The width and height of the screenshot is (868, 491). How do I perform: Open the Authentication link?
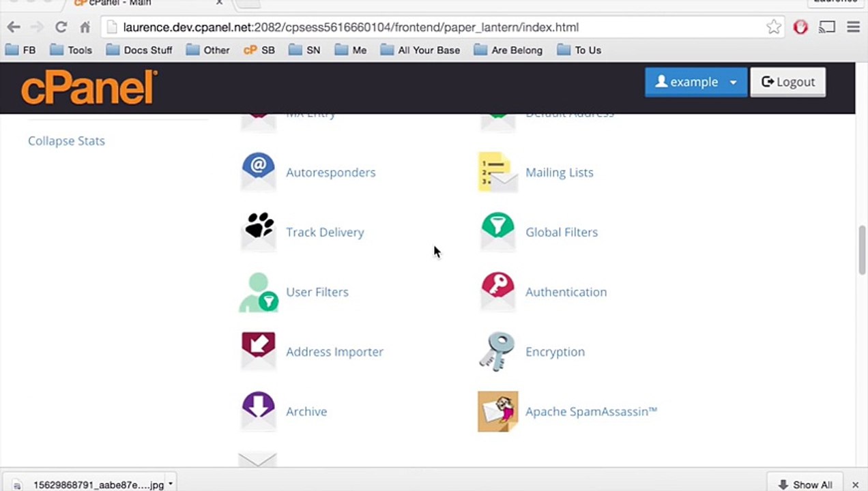pos(566,292)
